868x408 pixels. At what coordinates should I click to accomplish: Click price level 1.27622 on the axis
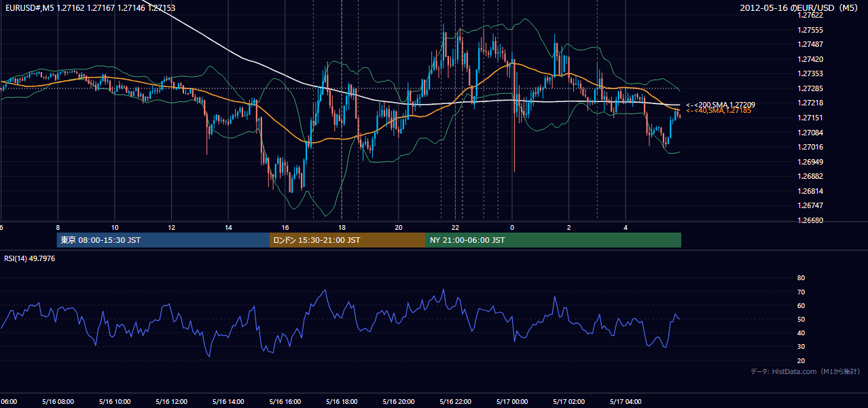tap(810, 15)
